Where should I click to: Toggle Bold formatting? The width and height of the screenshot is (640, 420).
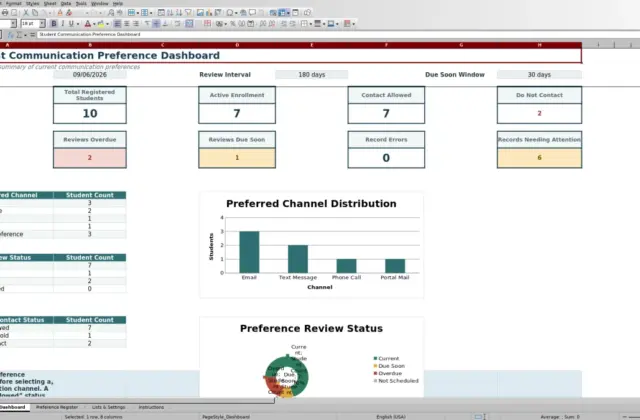coord(53,24)
